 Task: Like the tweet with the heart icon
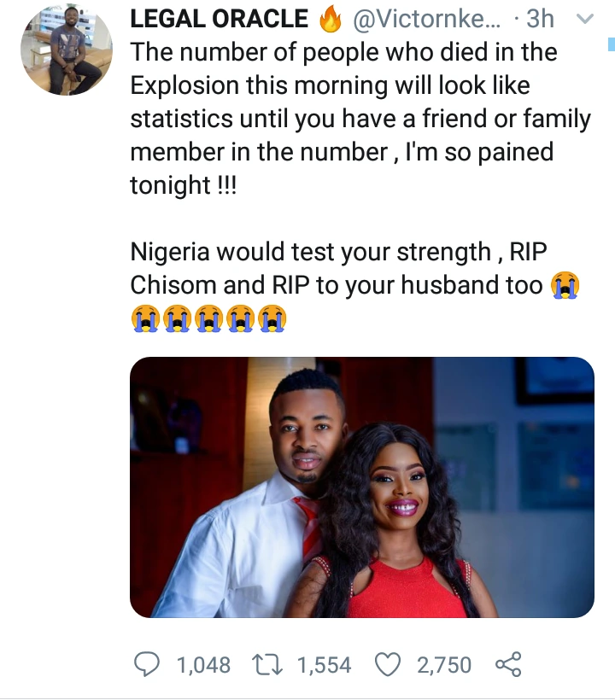(387, 665)
